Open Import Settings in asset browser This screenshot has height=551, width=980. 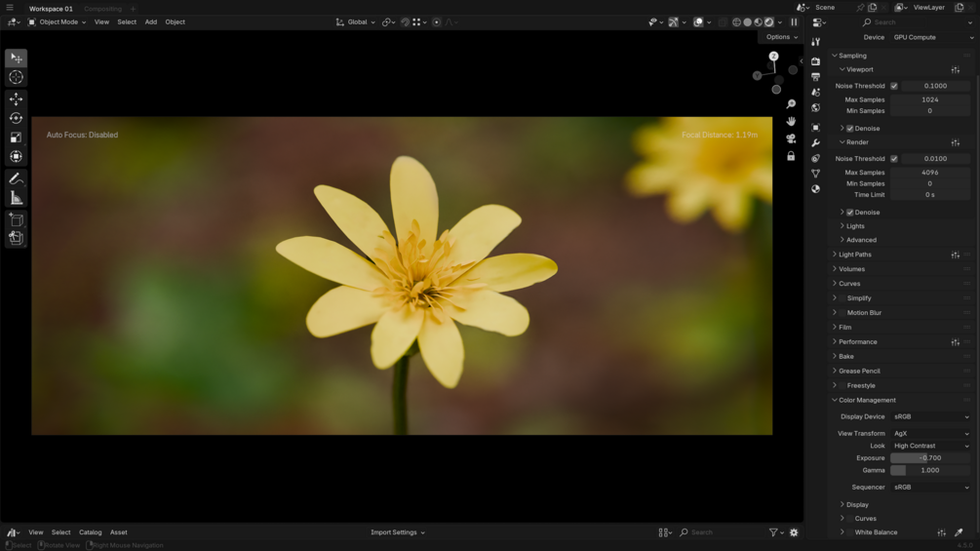click(398, 532)
